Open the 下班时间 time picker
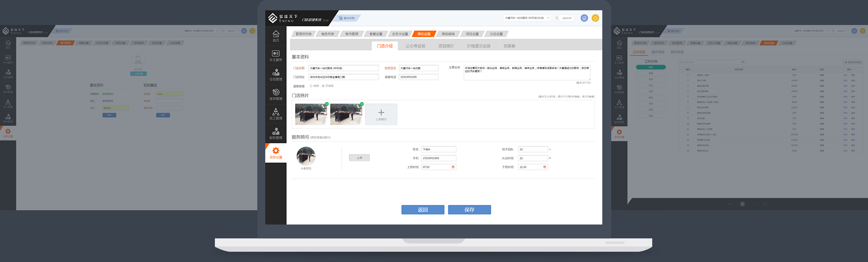The width and height of the screenshot is (868, 262). (x=544, y=167)
